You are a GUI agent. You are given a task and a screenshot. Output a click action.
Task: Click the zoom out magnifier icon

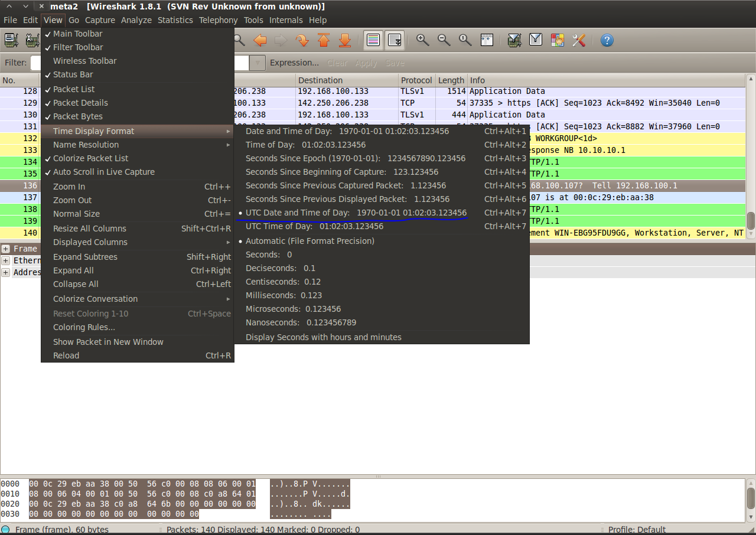coord(444,40)
